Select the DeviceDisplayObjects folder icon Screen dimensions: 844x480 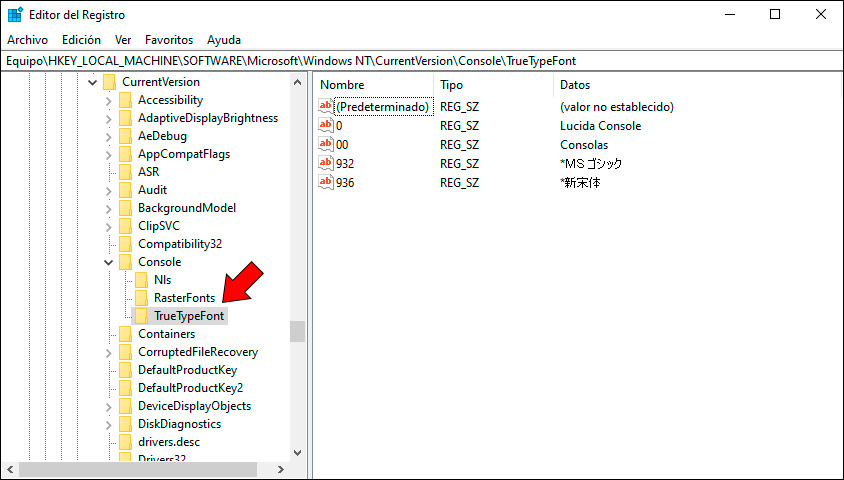click(x=125, y=406)
